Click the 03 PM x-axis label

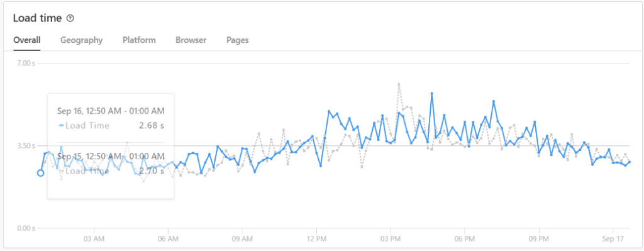tap(391, 239)
